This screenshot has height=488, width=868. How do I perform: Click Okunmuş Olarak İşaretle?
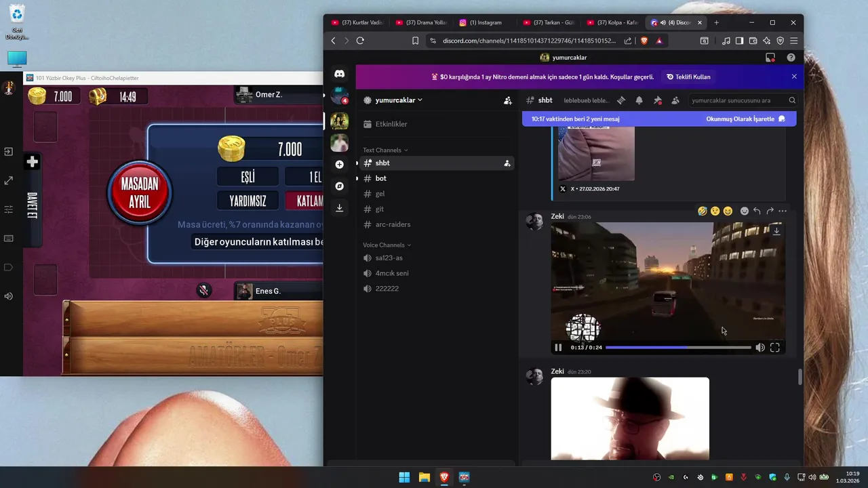point(746,119)
